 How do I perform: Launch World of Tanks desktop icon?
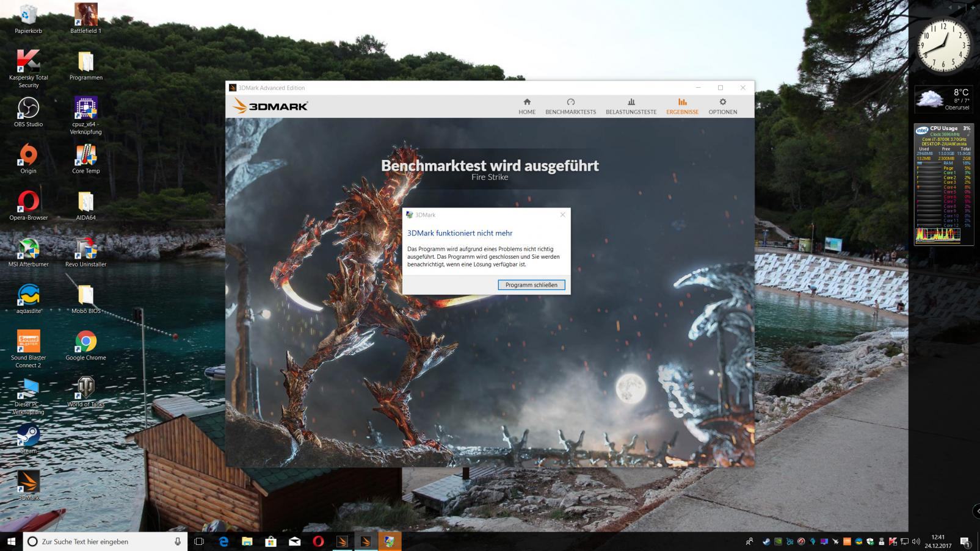click(85, 392)
